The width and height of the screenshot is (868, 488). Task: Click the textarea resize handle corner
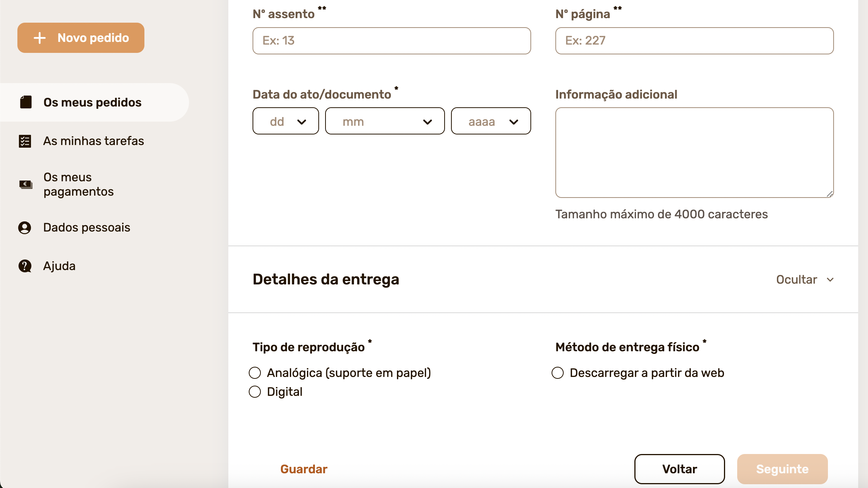click(x=829, y=194)
